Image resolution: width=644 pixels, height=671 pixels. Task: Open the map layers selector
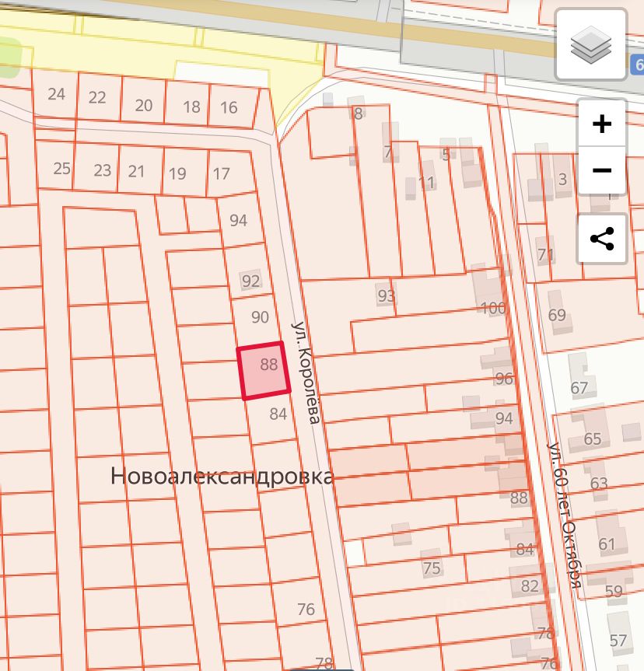[591, 44]
